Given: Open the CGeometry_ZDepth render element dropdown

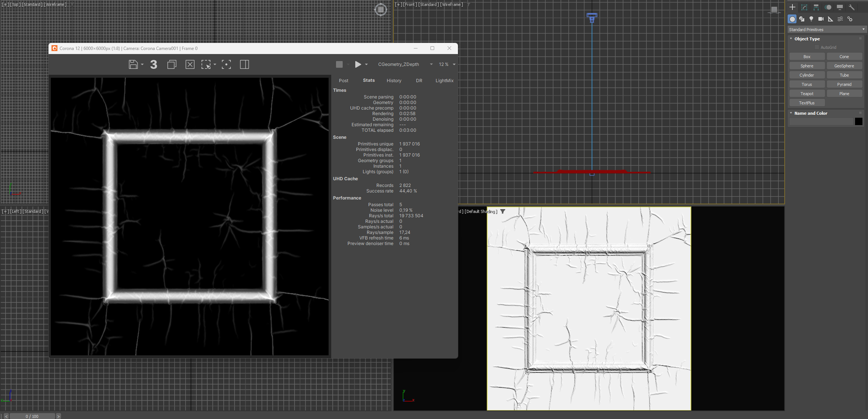Looking at the screenshot, I should tap(405, 64).
